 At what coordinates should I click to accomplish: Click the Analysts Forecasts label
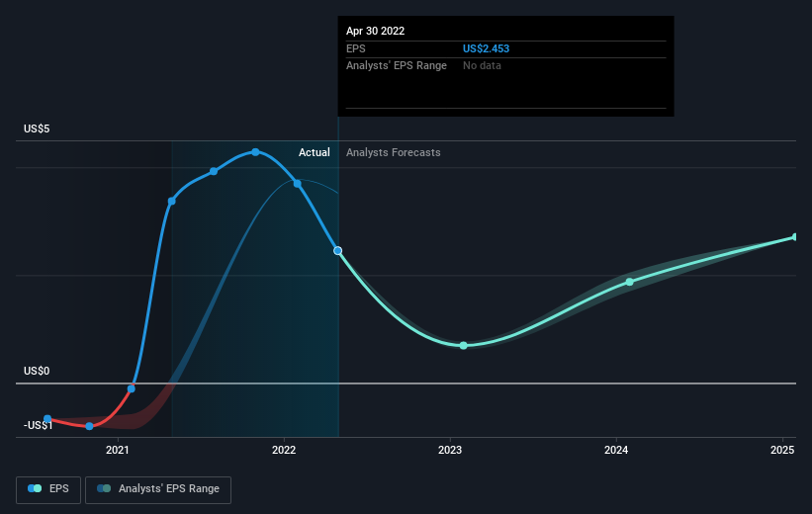[394, 153]
